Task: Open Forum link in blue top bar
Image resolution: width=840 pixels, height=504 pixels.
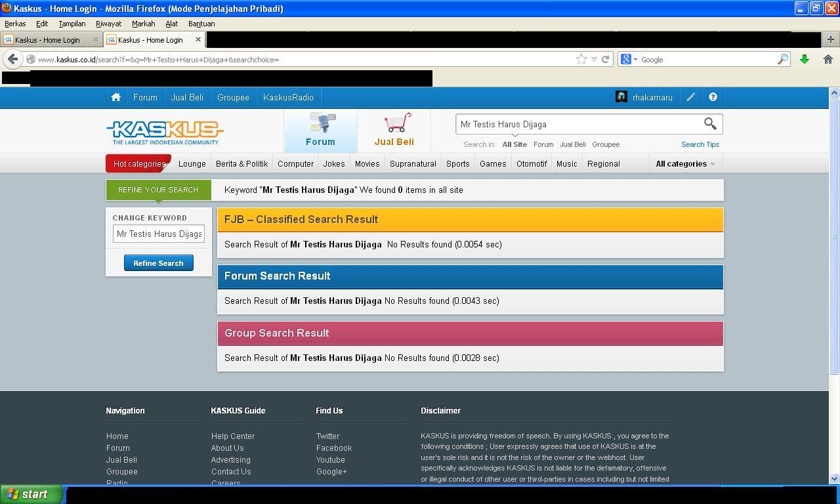Action: [145, 97]
